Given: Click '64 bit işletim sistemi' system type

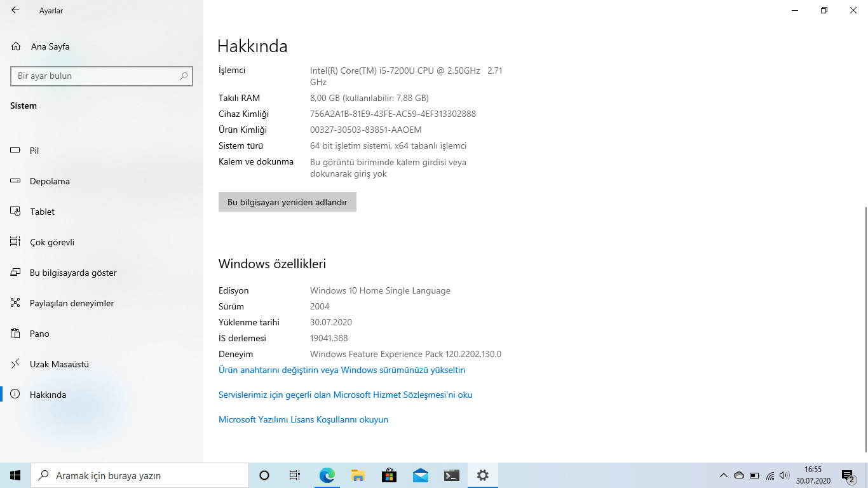Looking at the screenshot, I should (388, 146).
